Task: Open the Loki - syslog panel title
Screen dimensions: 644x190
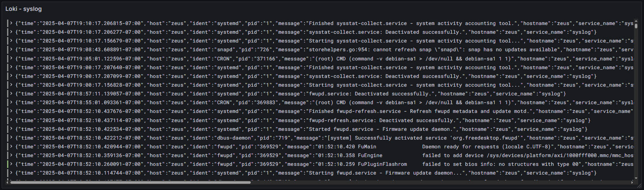Action: (x=23, y=9)
